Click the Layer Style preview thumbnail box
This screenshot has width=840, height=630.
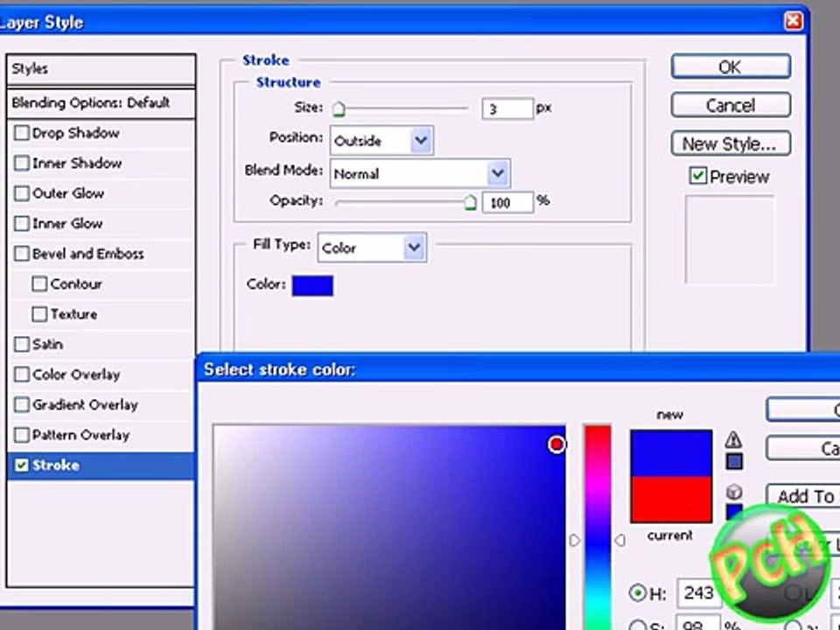click(x=730, y=240)
